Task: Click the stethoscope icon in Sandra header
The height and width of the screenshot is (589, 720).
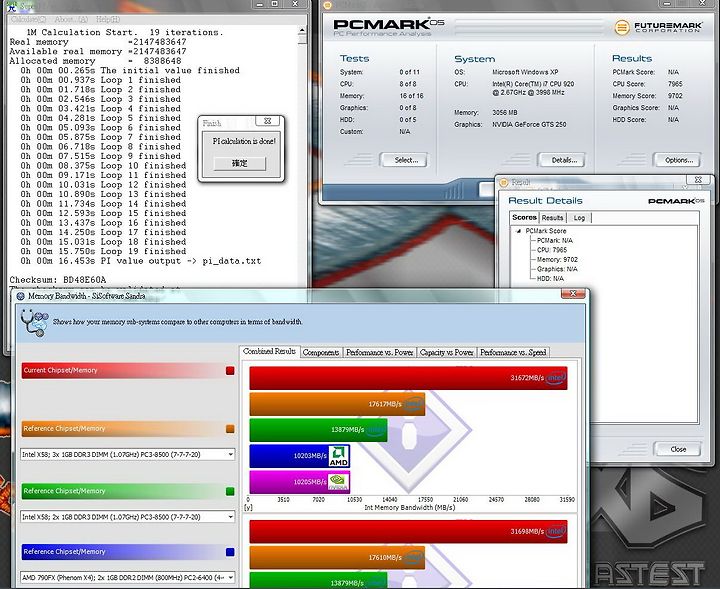Action: [x=34, y=323]
